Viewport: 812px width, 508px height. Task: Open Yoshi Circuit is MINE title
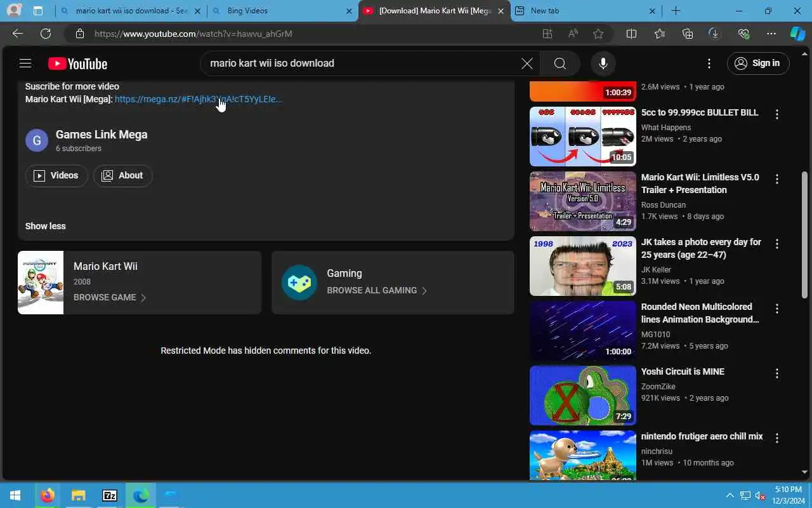(683, 371)
